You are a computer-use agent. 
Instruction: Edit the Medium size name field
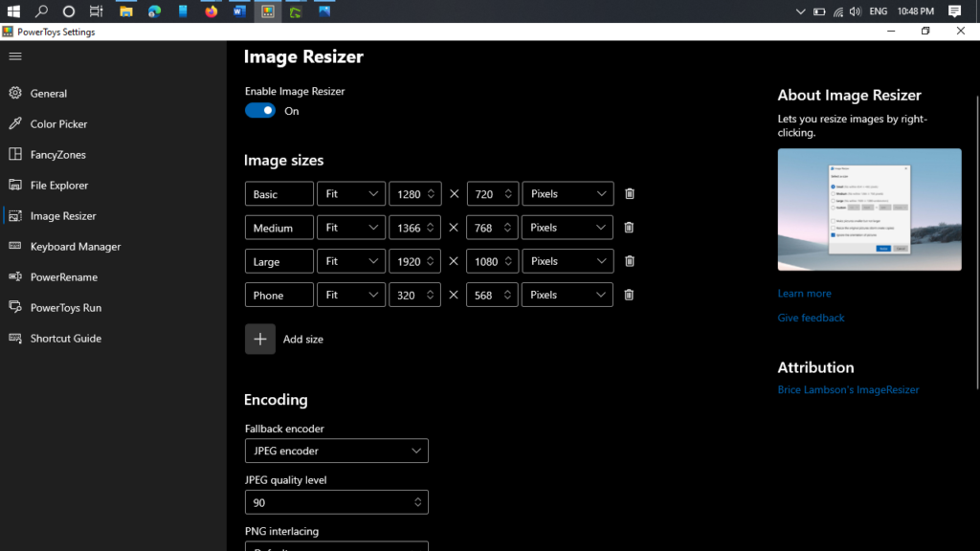[278, 228]
